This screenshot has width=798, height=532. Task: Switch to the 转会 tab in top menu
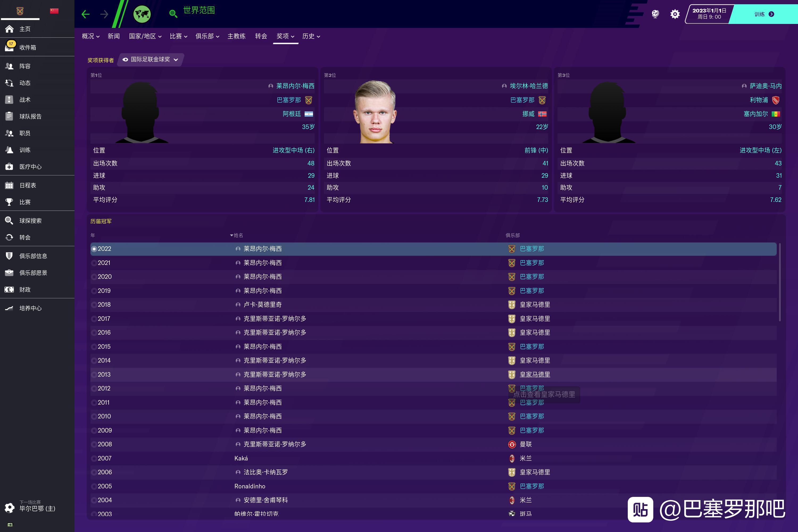261,36
